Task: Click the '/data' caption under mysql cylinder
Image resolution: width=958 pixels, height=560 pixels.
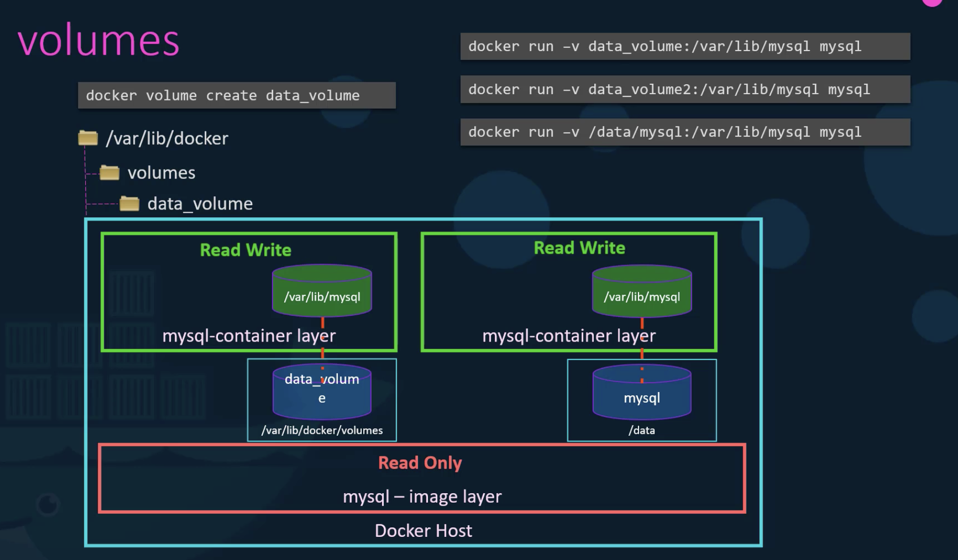Action: (642, 431)
